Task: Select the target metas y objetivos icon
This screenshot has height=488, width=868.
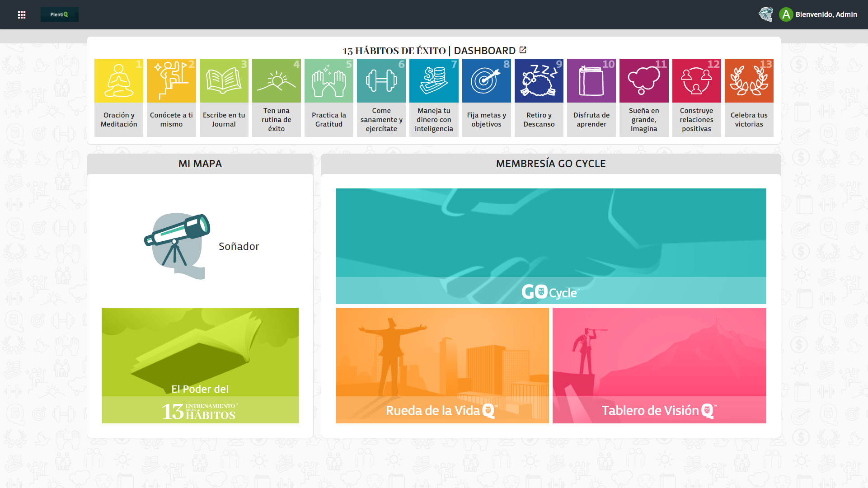Action: 487,80
